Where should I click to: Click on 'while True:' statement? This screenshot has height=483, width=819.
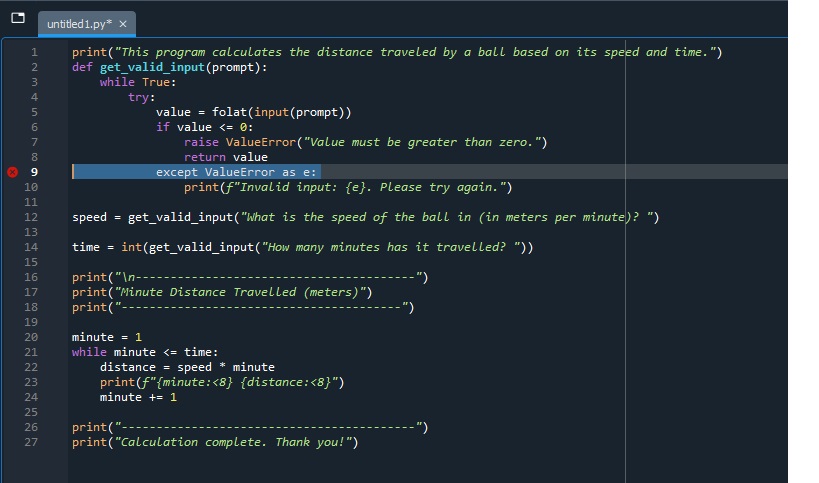coord(138,82)
